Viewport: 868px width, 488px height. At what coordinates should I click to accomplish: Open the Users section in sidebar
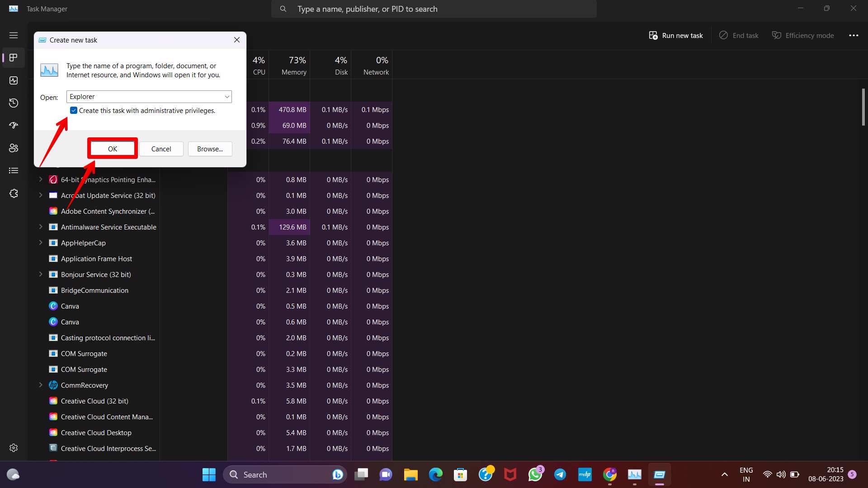click(x=14, y=148)
